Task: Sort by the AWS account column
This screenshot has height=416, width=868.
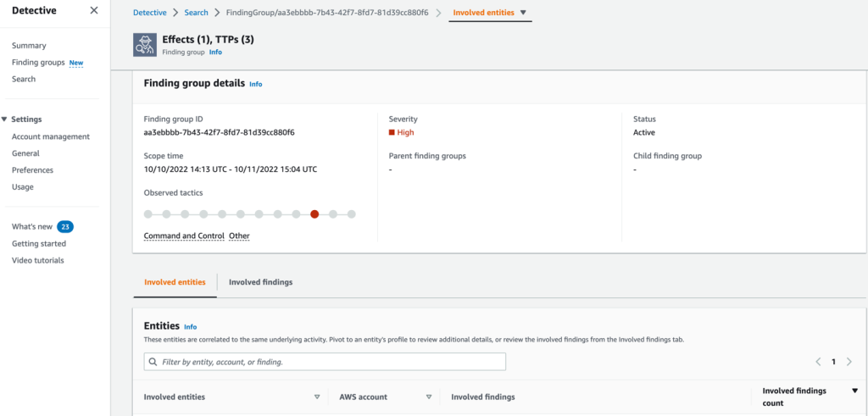Action: [428, 397]
